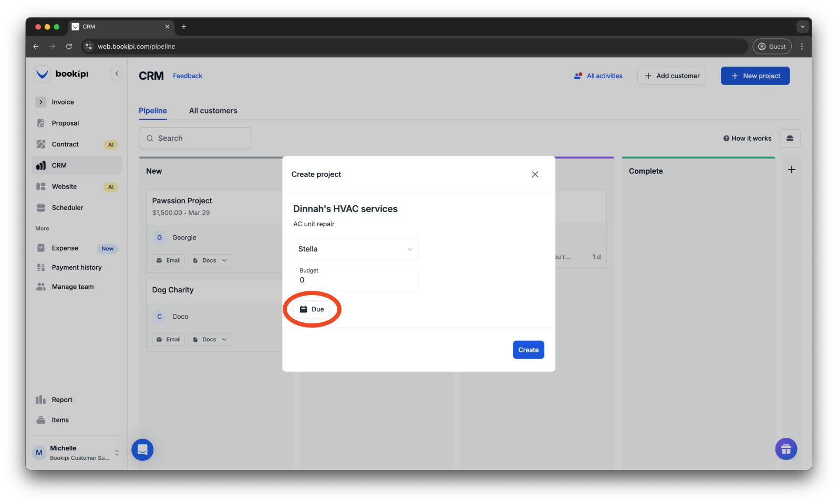Open All activities
838x504 pixels.
(598, 76)
